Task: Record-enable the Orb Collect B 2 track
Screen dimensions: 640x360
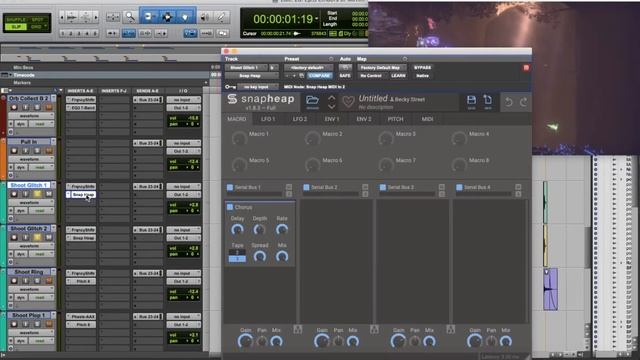Action: [x=14, y=107]
